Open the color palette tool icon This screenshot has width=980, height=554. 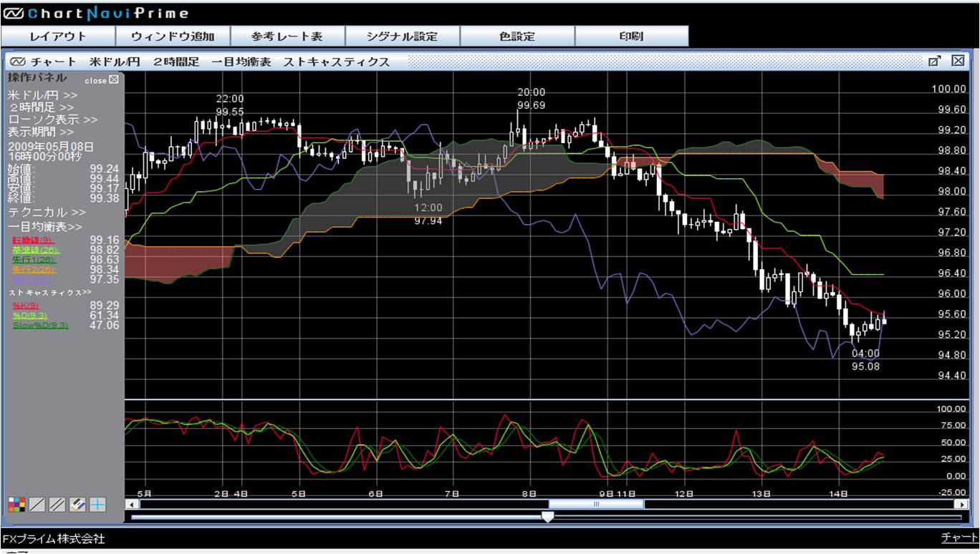pyautogui.click(x=16, y=505)
